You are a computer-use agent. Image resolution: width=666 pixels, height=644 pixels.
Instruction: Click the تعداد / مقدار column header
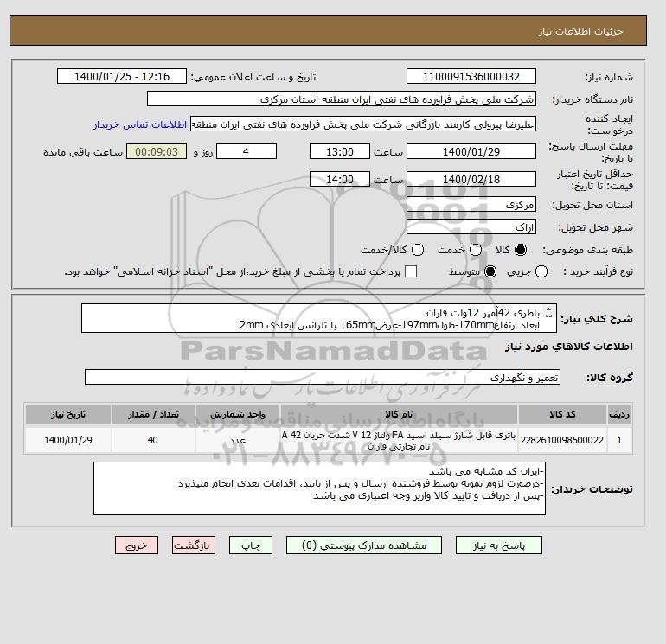click(153, 414)
